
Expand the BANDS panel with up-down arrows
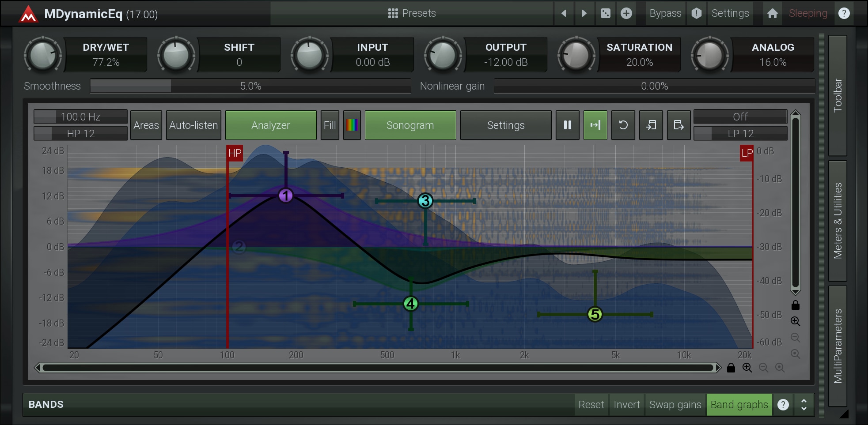click(x=804, y=405)
